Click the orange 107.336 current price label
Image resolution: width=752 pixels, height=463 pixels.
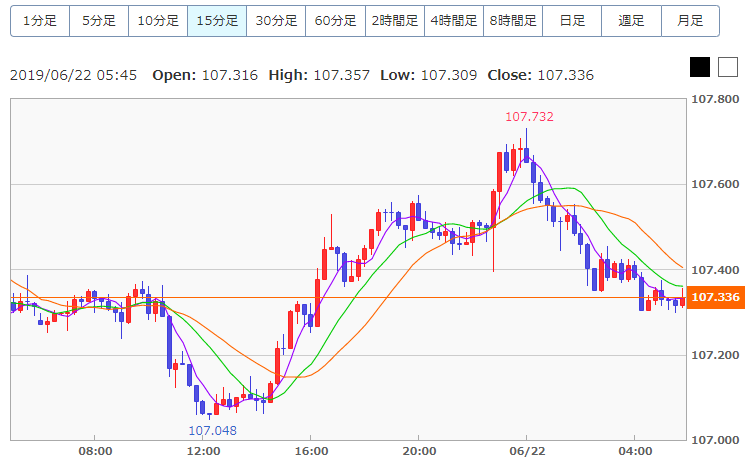(x=716, y=297)
